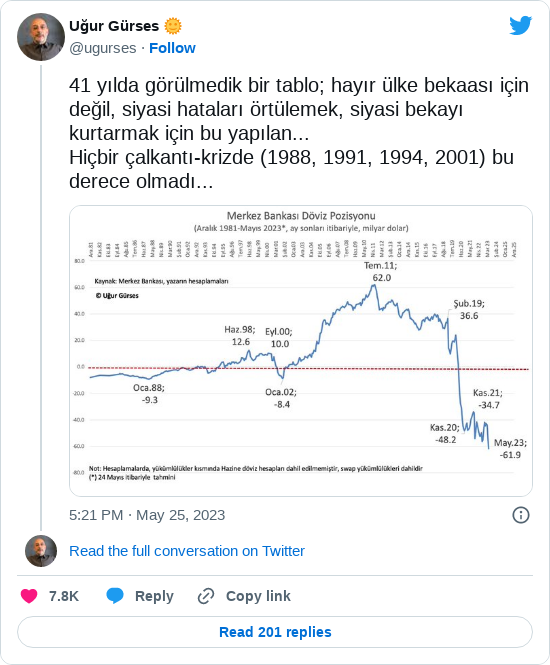550x665 pixels.
Task: Click the blue reply speech bubble icon
Action: tap(115, 596)
